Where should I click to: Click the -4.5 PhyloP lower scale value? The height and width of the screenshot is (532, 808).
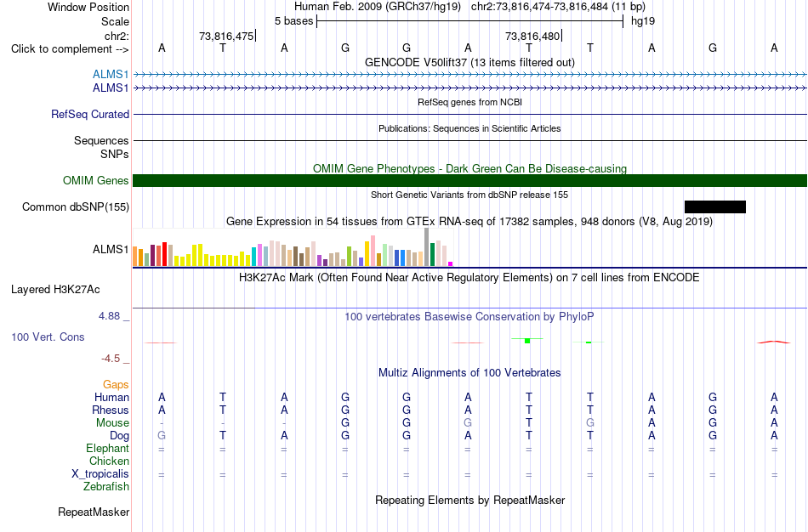[x=111, y=359]
